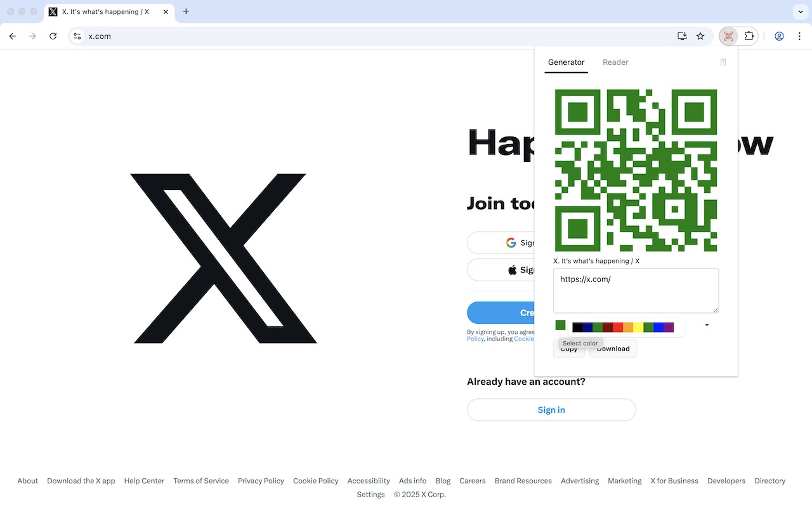Click the "© 2025 X Corp." footer text
Image resolution: width=812 pixels, height=508 pixels.
coord(420,495)
